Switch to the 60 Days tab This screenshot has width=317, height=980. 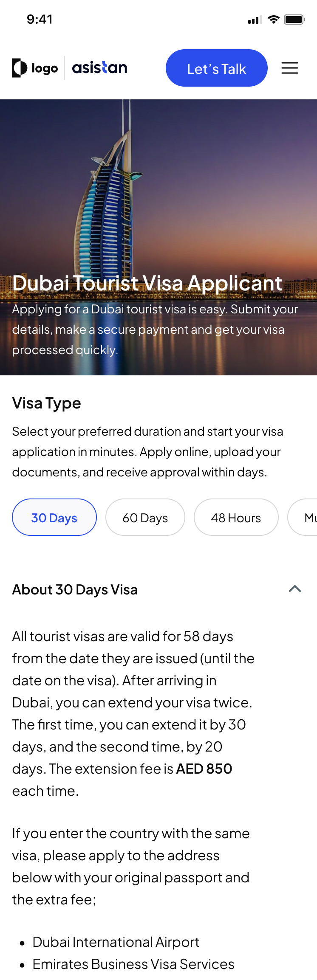coord(145,518)
